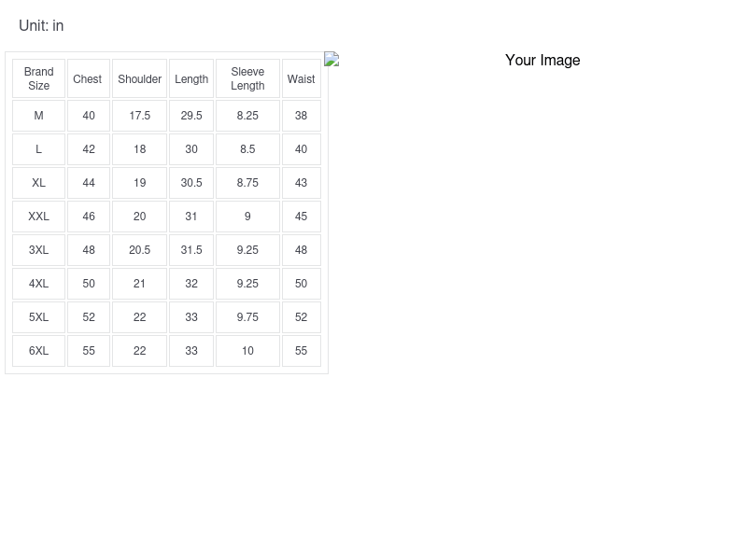Viewport: 747px width, 560px height.
Task: Click the Sleeve Length column header
Action: click(247, 78)
